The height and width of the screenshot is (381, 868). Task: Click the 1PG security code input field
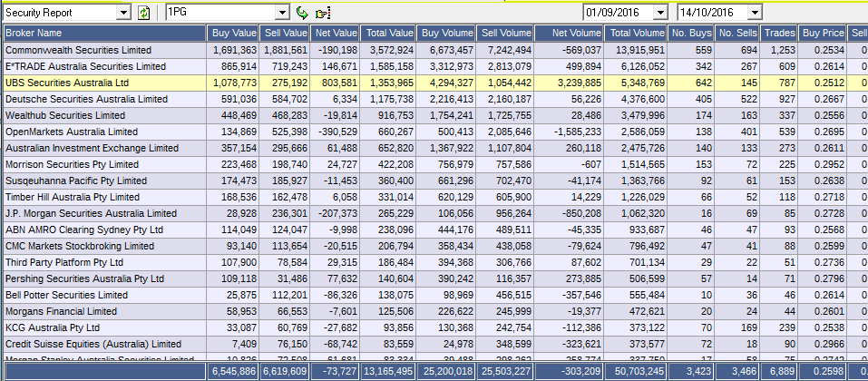point(221,12)
